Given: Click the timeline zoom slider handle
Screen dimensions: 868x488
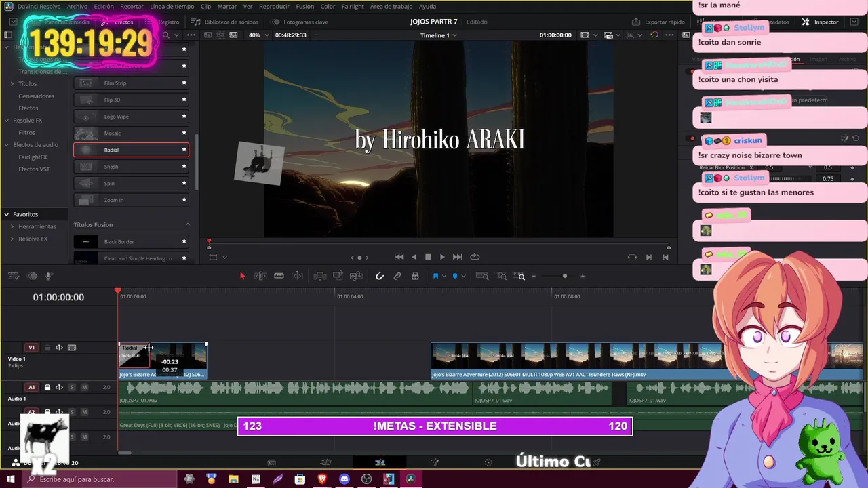Looking at the screenshot, I should click(x=564, y=276).
